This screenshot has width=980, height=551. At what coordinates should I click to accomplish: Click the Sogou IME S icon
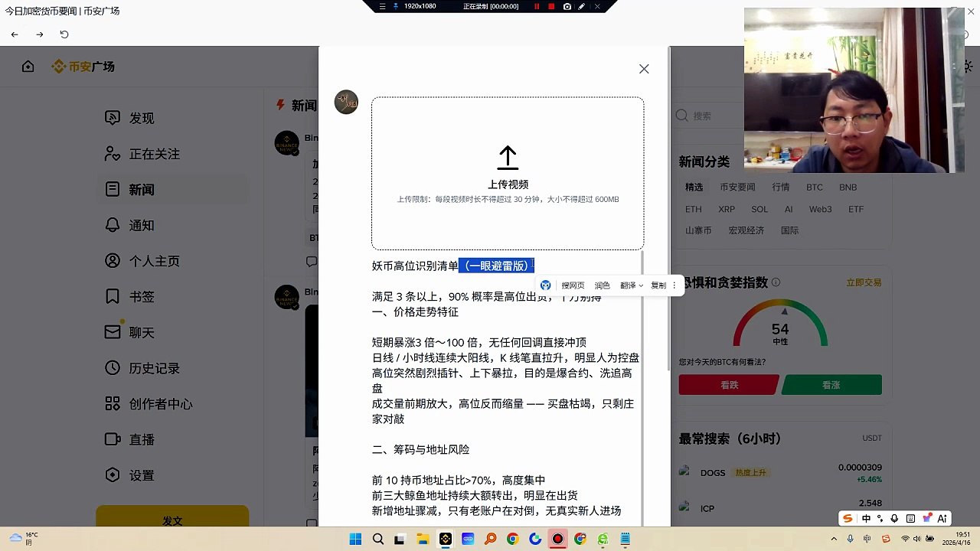tap(848, 518)
